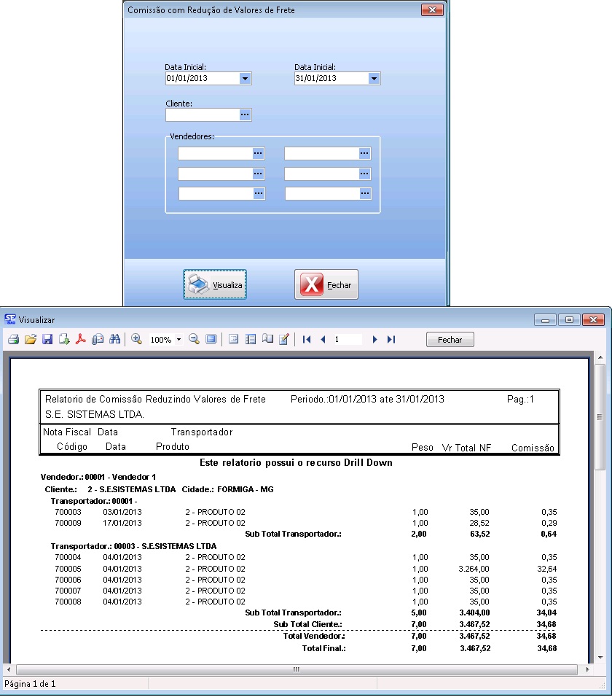Go to the last report page
Screen dimensions: 612x700
391,340
